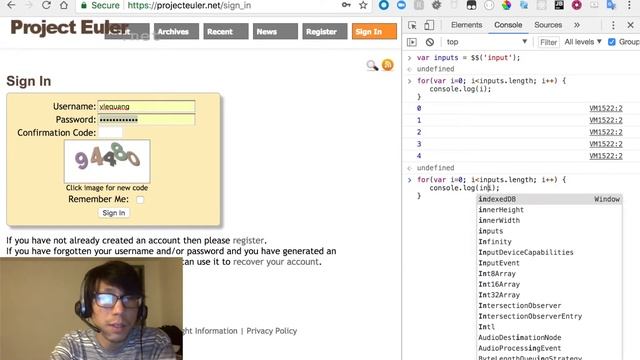Select AudioDestinationNode autocomplete suggestion
Viewport: 640px width, 360px height.
tap(549, 337)
